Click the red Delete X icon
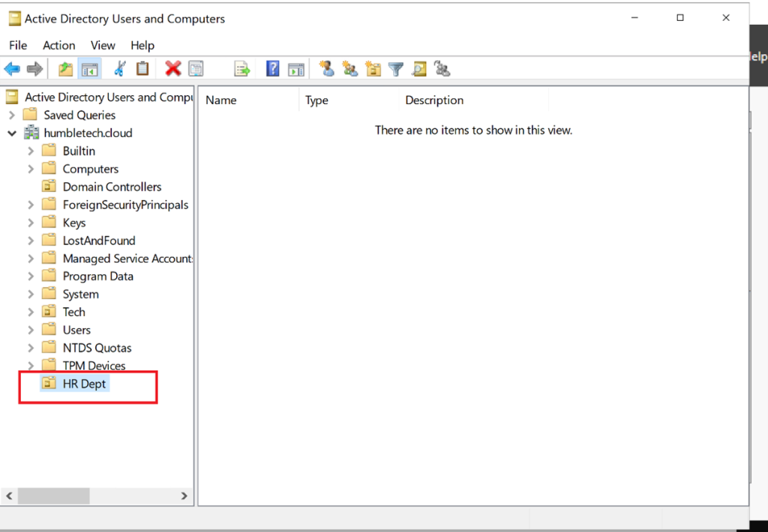The width and height of the screenshot is (768, 532). coord(173,70)
